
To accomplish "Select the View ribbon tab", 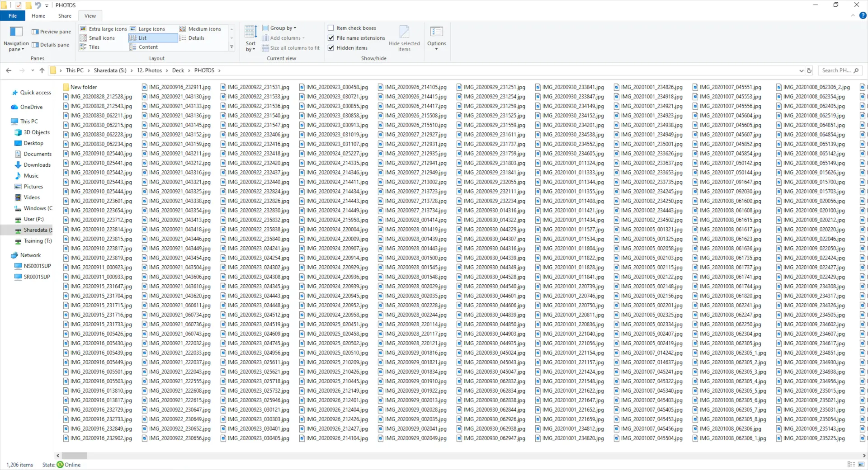I will tap(90, 16).
